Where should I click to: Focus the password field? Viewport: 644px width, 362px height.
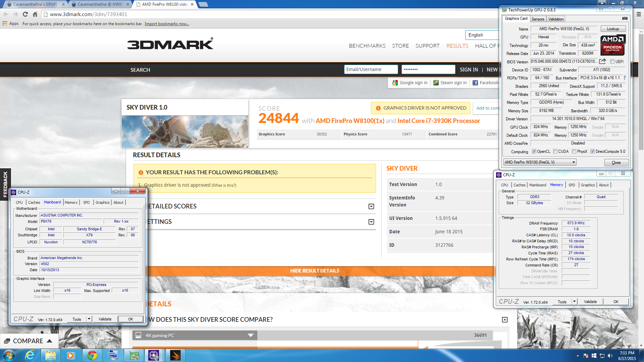(x=428, y=69)
